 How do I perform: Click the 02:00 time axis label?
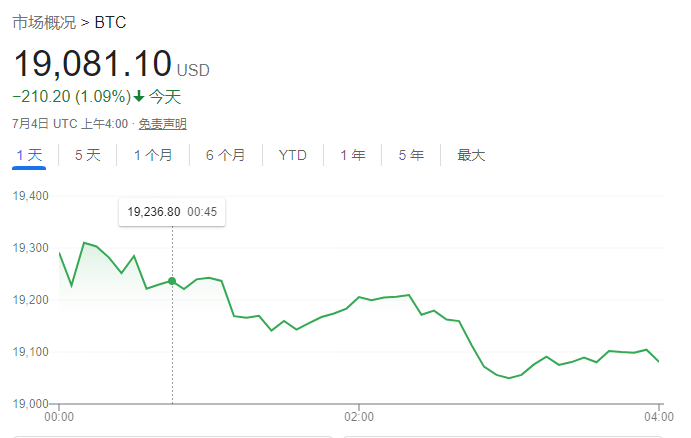pyautogui.click(x=358, y=416)
